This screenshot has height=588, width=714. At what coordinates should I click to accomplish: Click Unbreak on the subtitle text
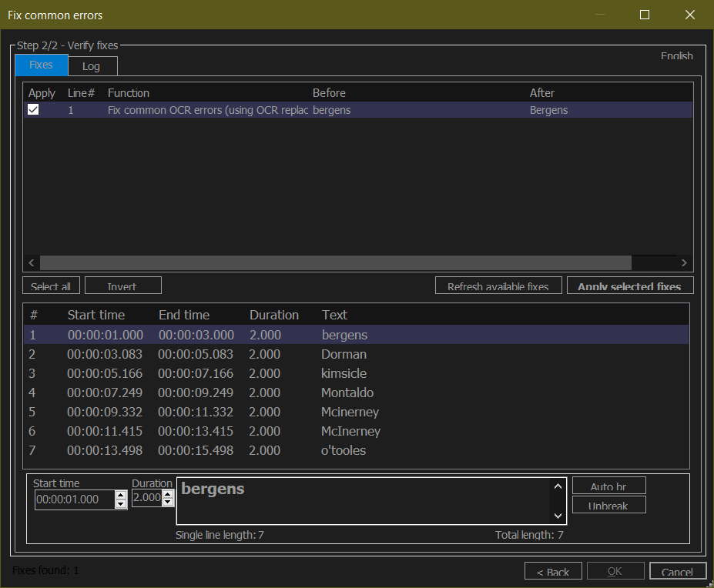[x=608, y=505]
